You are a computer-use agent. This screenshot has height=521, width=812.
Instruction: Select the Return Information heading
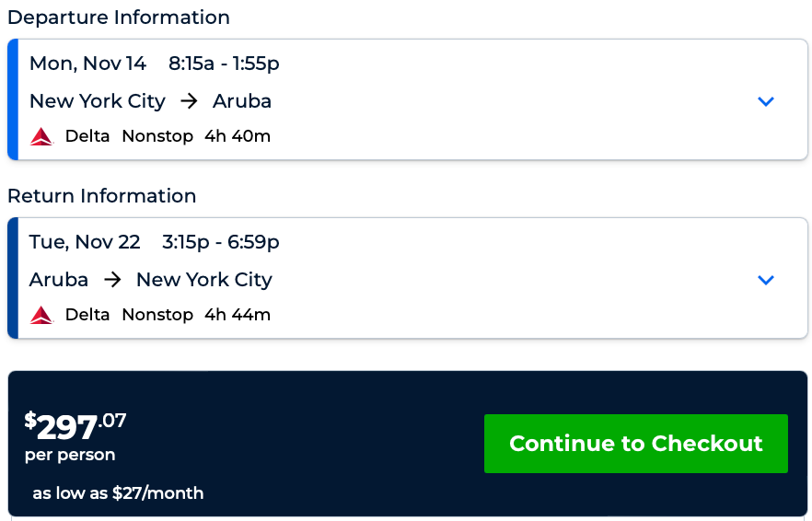[102, 196]
